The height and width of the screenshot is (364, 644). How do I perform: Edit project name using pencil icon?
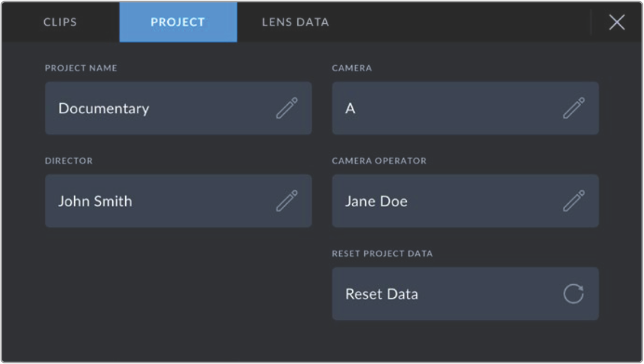click(287, 108)
